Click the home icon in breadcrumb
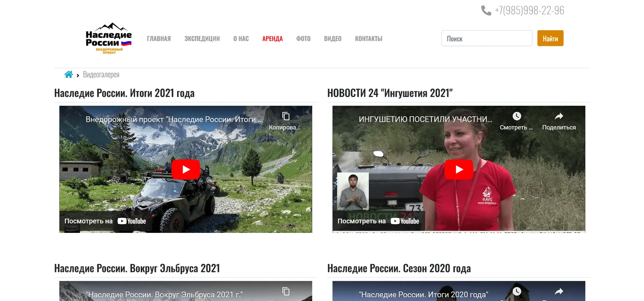 point(69,75)
